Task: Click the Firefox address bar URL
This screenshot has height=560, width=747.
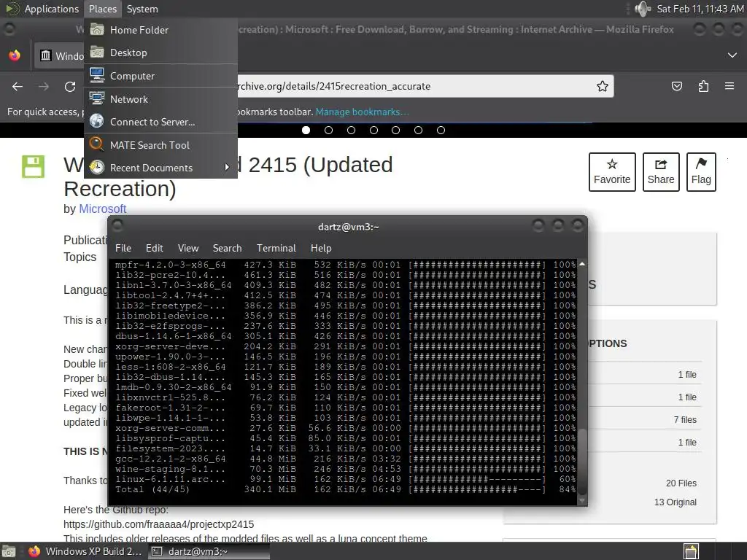Action: 333,86
